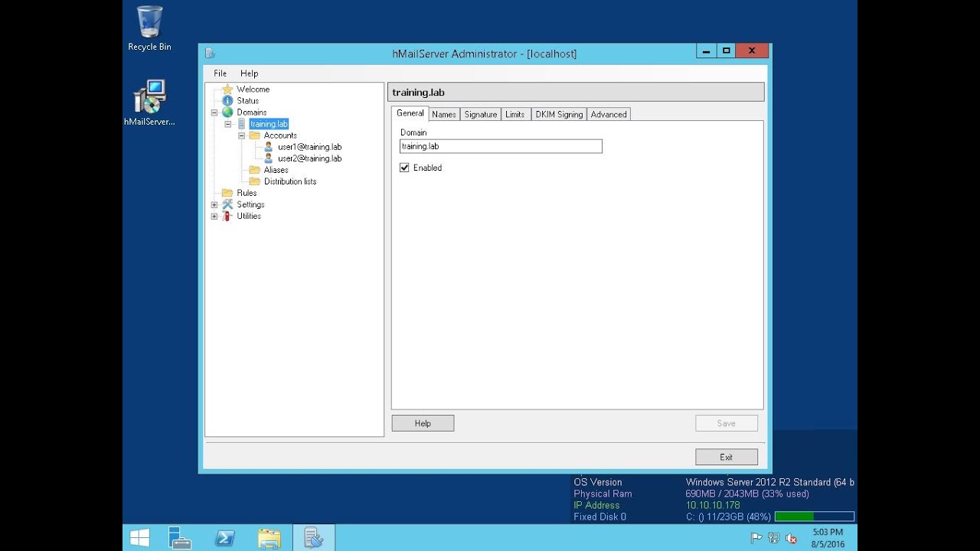This screenshot has width=980, height=551.
Task: Click the Help button below the panel
Action: (423, 423)
